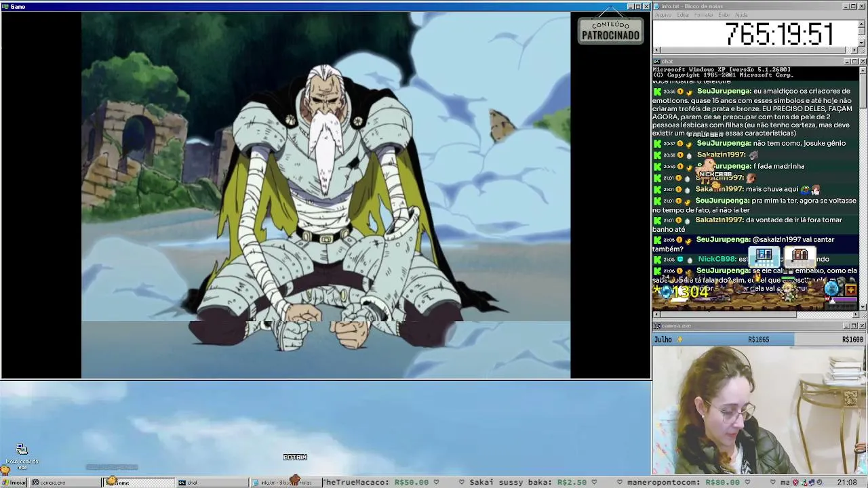868x488 pixels.
Task: Minimize the chat window
Action: 846,62
